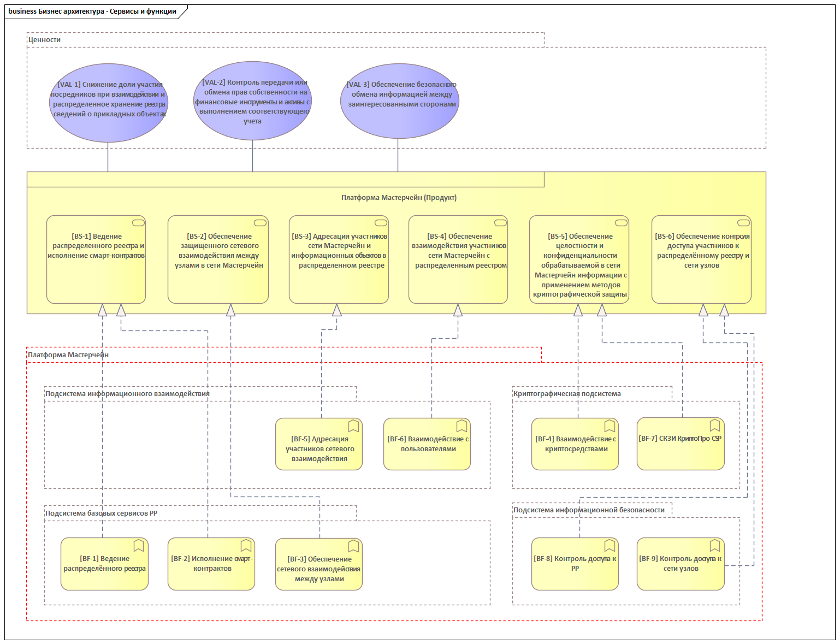Click the BF-6 'Взаимодействие с пользователями' text

tap(428, 444)
